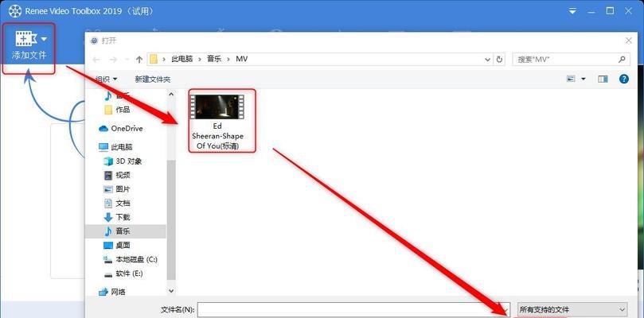644x318 pixels.
Task: Select 此电脑 in the navigation tree
Action: 122,147
